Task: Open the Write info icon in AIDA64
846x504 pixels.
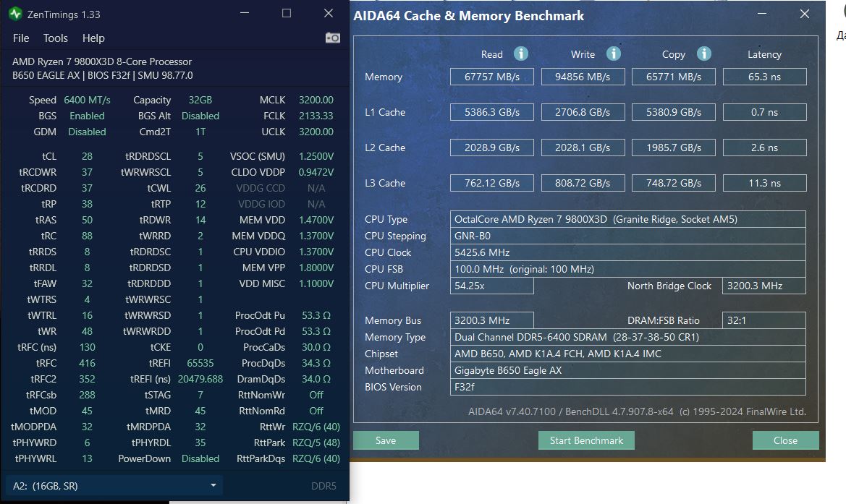Action: pyautogui.click(x=614, y=54)
